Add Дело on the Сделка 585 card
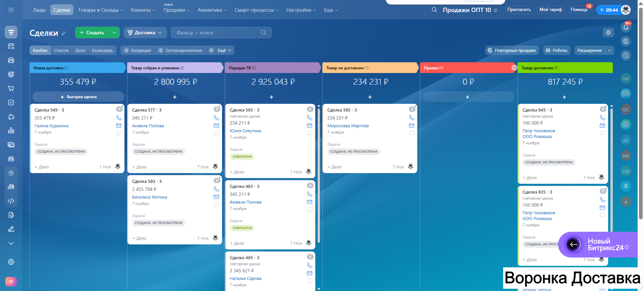Screen dimensions: 644x291 click(334, 167)
